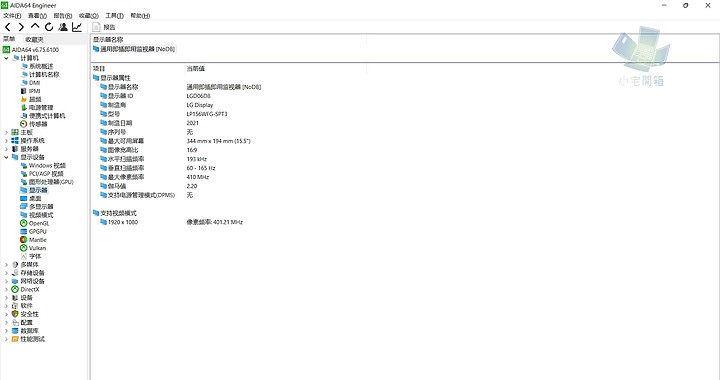
Task: Open the 视频模式 video modes item
Action: click(x=41, y=215)
